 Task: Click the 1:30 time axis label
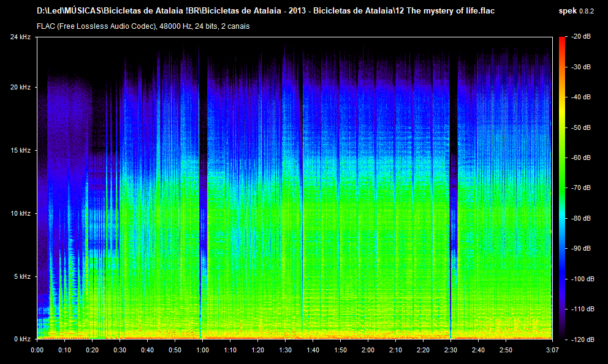coord(286,350)
